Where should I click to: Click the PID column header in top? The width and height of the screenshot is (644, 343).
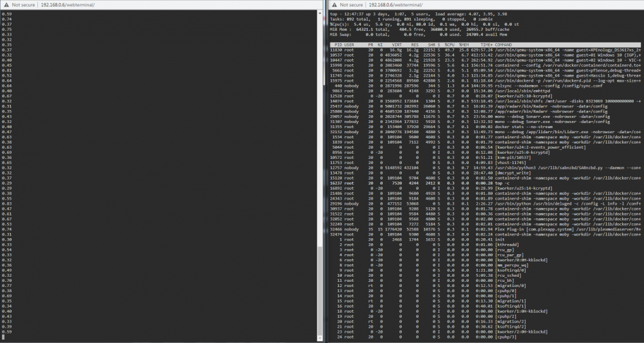point(338,44)
